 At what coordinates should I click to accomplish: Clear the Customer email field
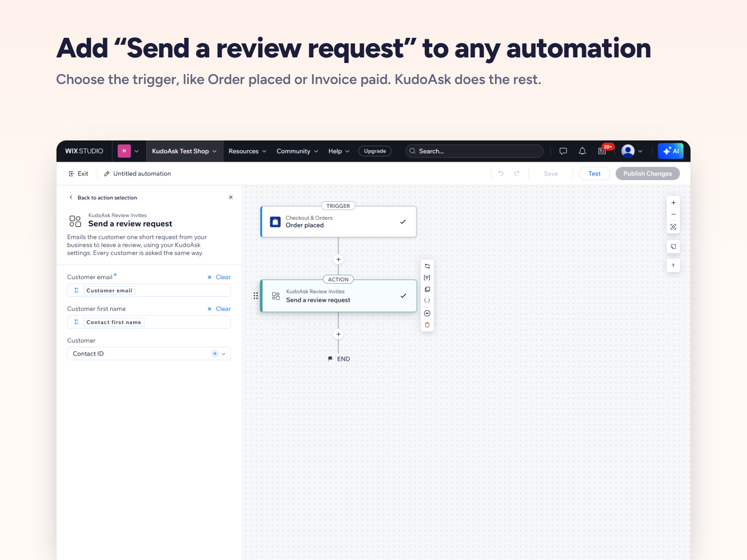[x=219, y=277]
